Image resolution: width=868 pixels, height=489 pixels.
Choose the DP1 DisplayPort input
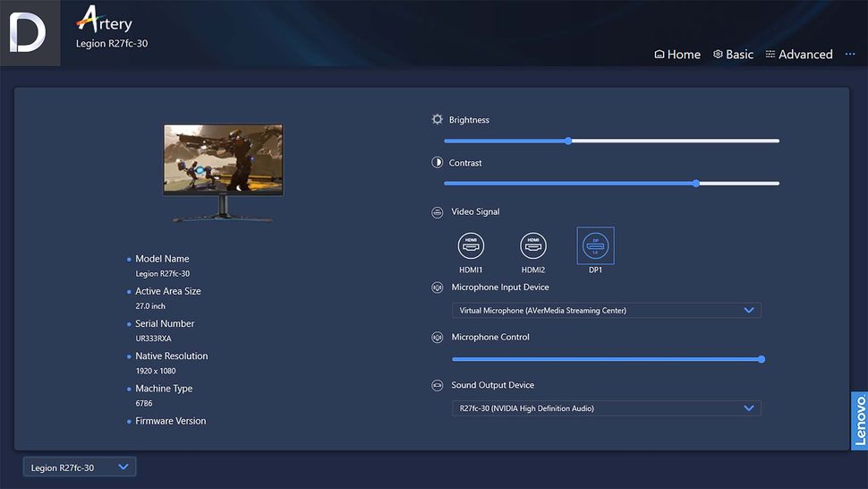point(595,245)
